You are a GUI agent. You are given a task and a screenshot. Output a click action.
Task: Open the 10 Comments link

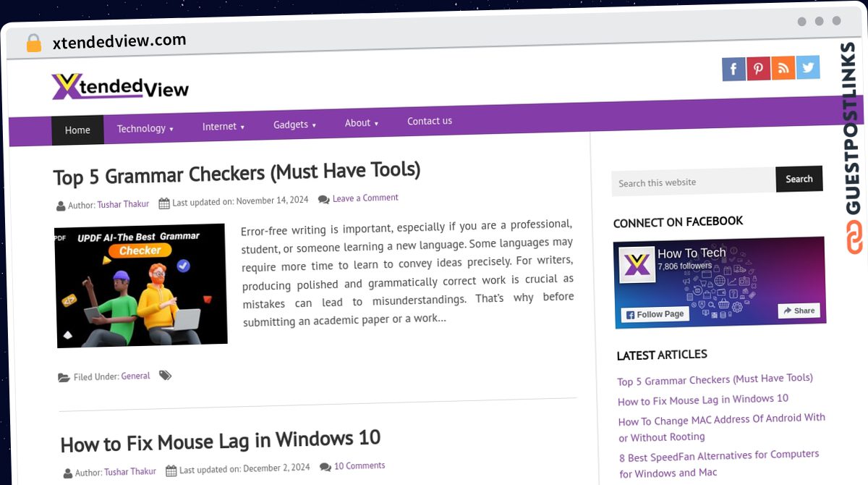(359, 465)
